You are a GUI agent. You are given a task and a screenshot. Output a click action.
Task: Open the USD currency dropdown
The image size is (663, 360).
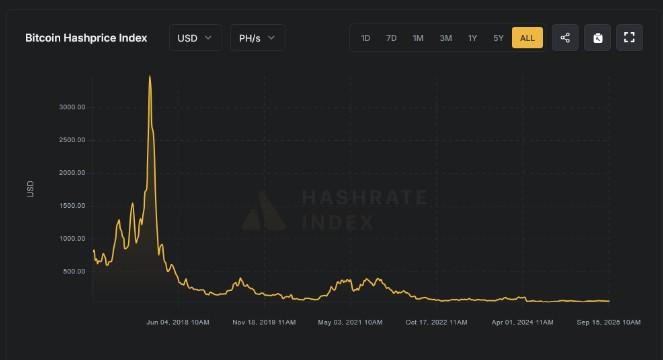point(195,38)
